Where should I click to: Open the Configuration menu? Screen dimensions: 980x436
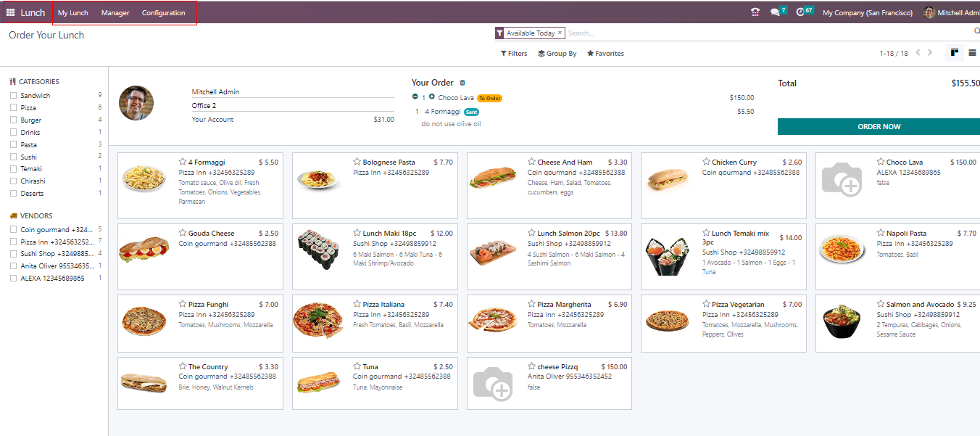click(x=163, y=13)
